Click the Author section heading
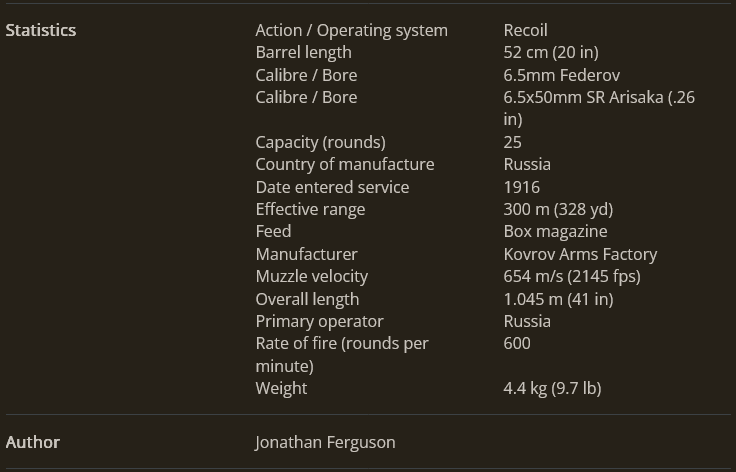The image size is (736, 472). [33, 442]
